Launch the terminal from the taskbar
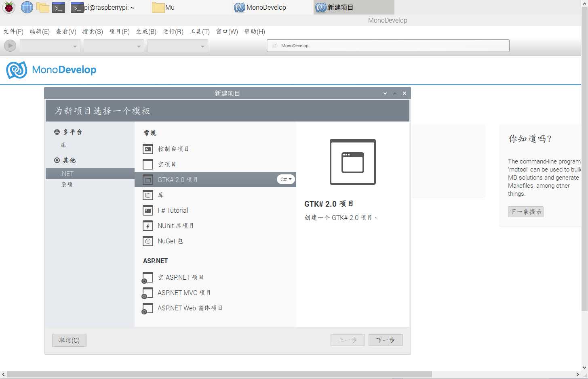 59,7
